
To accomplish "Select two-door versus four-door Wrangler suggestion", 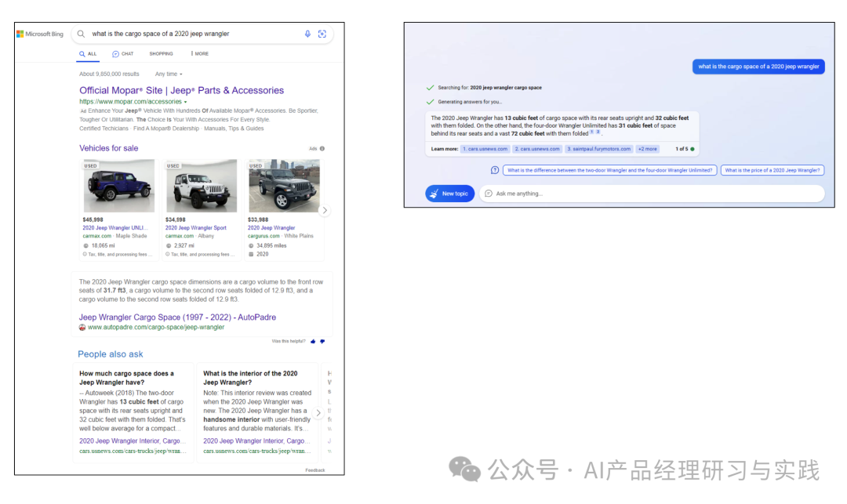I will (x=610, y=171).
